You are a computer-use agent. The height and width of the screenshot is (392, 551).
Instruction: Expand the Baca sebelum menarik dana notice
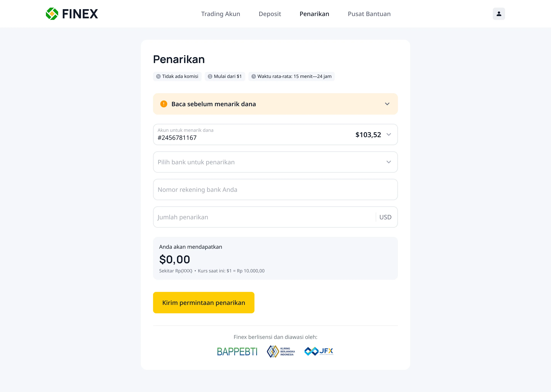click(387, 104)
